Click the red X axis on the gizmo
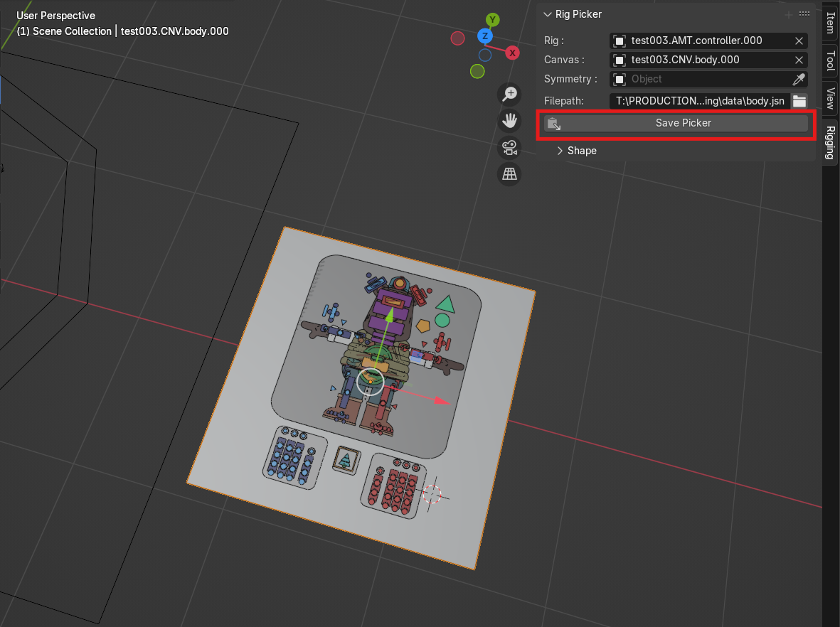840x627 pixels. coord(511,53)
